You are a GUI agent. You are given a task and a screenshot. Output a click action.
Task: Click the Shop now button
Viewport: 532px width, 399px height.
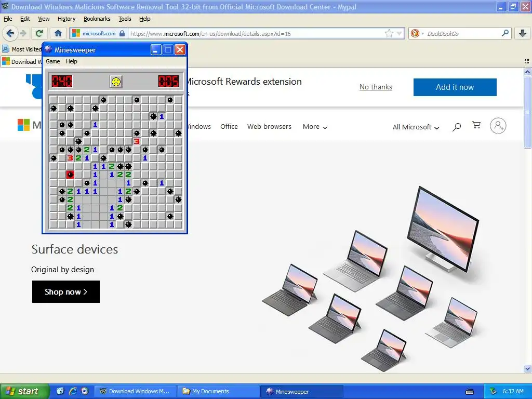(66, 292)
